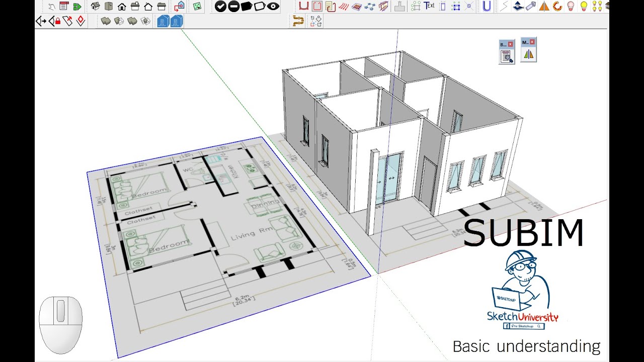Click the pink light bulb icon
This screenshot has width=644, height=362.
click(571, 7)
